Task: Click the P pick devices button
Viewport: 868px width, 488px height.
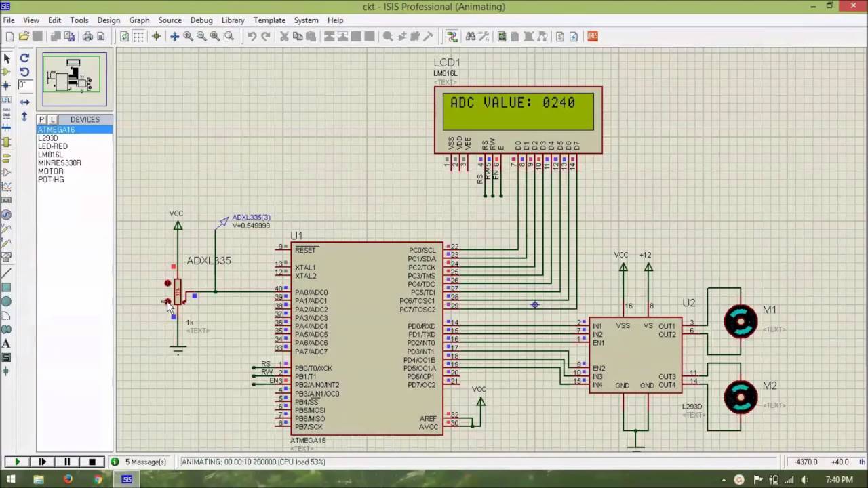Action: click(x=42, y=119)
